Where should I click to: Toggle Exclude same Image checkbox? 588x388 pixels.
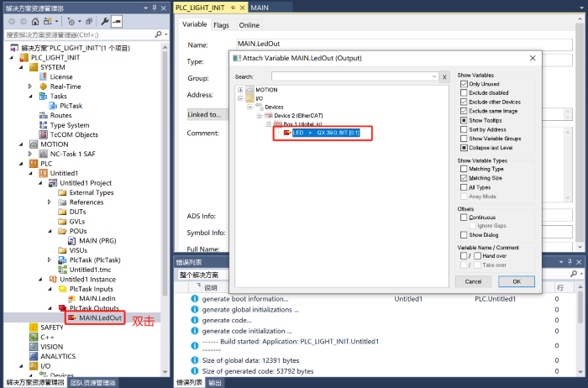coord(464,111)
